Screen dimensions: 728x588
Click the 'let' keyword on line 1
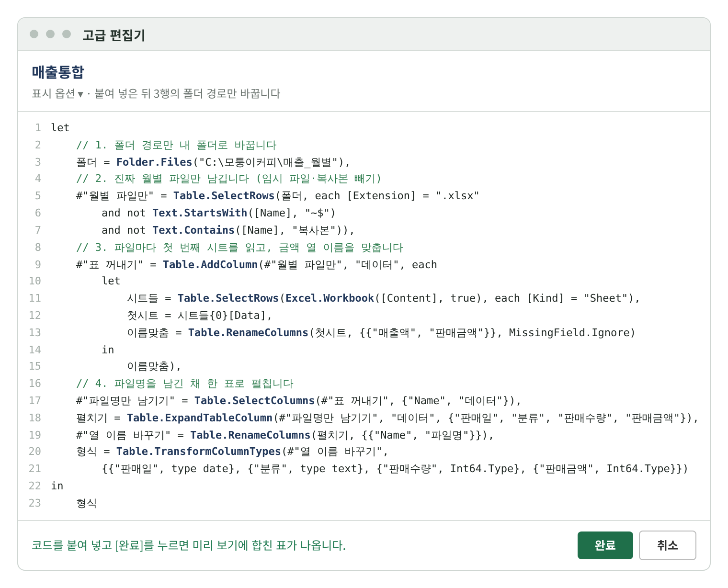(60, 127)
